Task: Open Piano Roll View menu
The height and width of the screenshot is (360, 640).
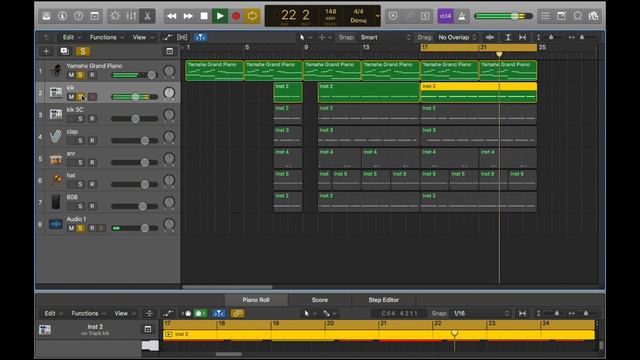Action: tap(124, 313)
